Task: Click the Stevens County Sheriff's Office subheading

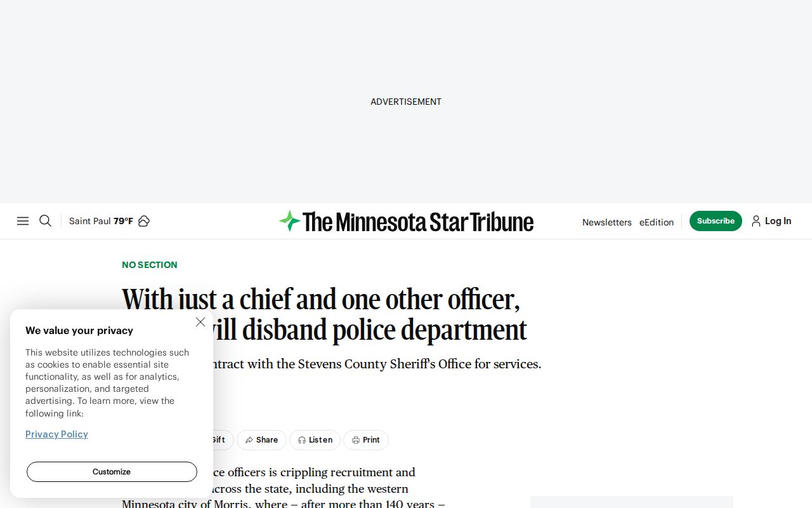Action: point(331,364)
